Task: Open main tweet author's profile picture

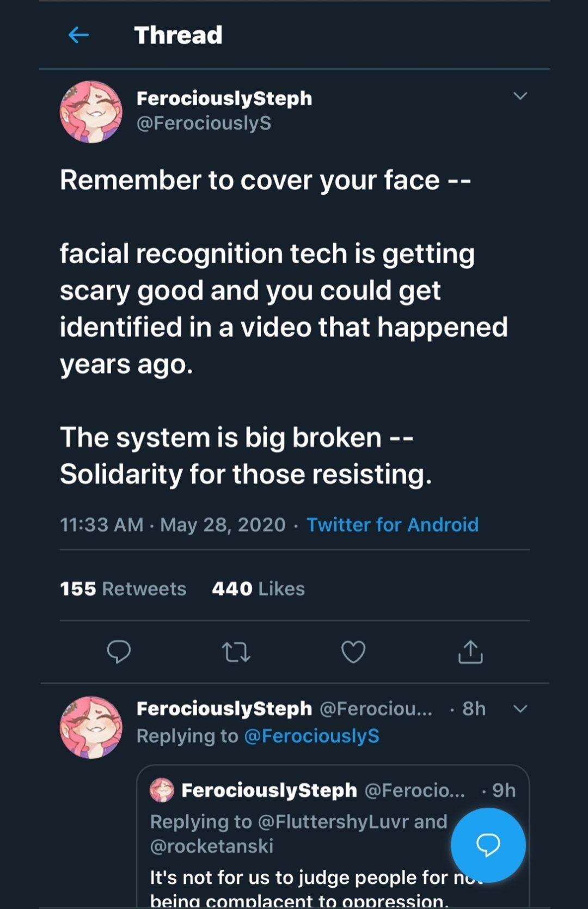Action: [91, 112]
